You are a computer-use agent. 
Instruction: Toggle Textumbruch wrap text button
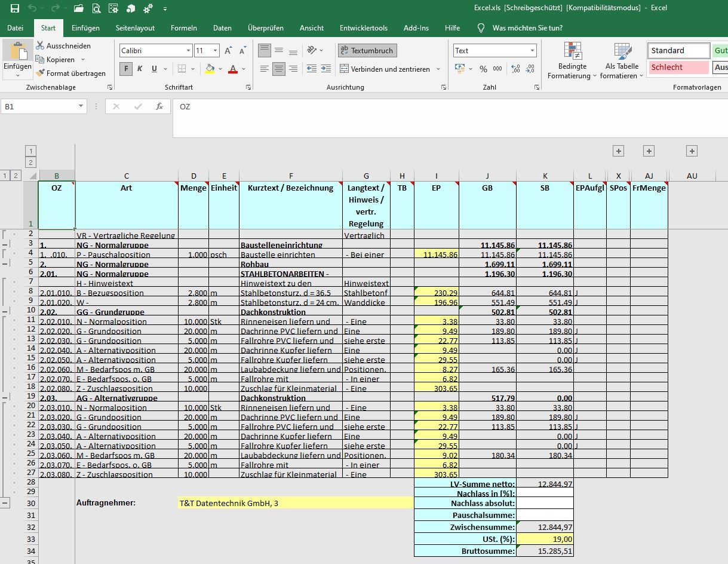pos(367,51)
